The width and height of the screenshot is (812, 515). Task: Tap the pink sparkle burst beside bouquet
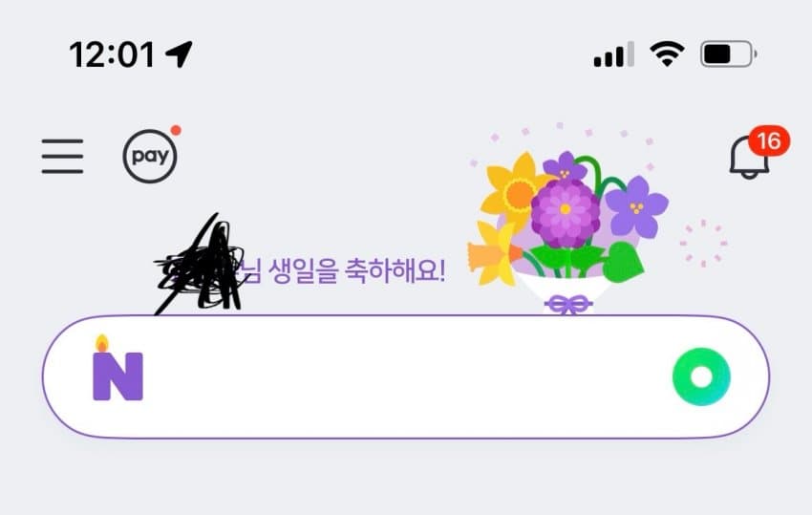[x=703, y=243]
